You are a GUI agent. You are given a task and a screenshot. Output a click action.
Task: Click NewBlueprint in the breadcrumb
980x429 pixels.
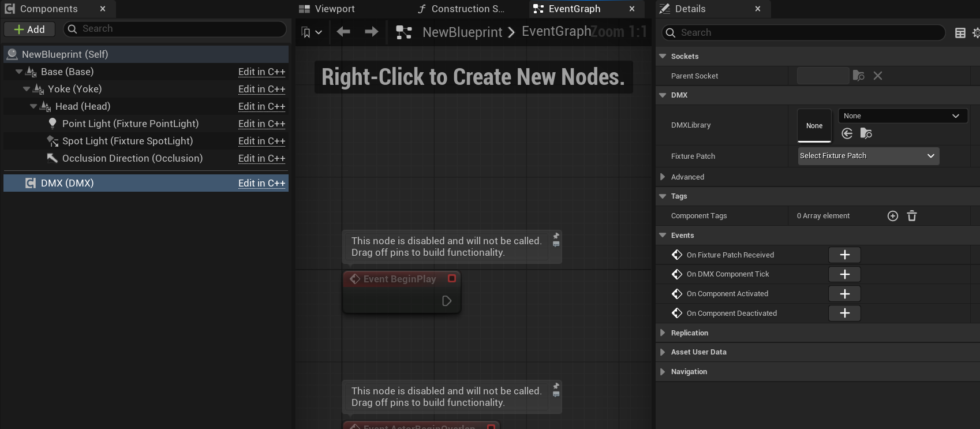click(462, 32)
